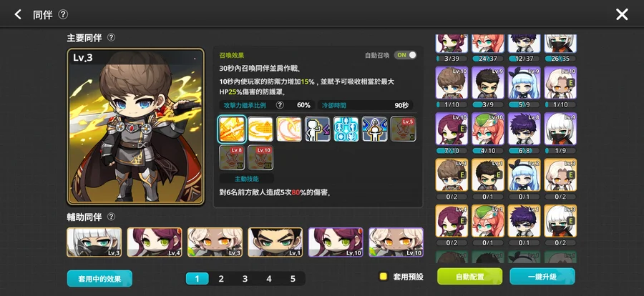644x296 pixels.
Task: Check the 套用預設 yellow checkbox
Action: coord(384,276)
